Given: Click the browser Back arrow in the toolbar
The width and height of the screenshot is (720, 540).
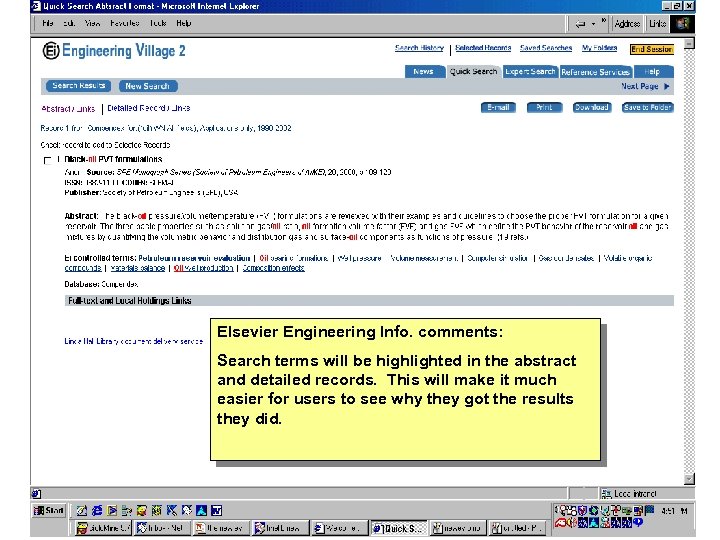Looking at the screenshot, I should point(580,24).
